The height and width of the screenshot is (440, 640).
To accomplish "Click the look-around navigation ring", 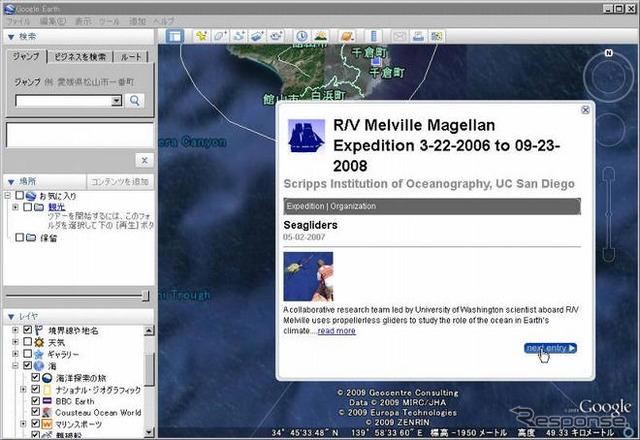I will (x=609, y=76).
